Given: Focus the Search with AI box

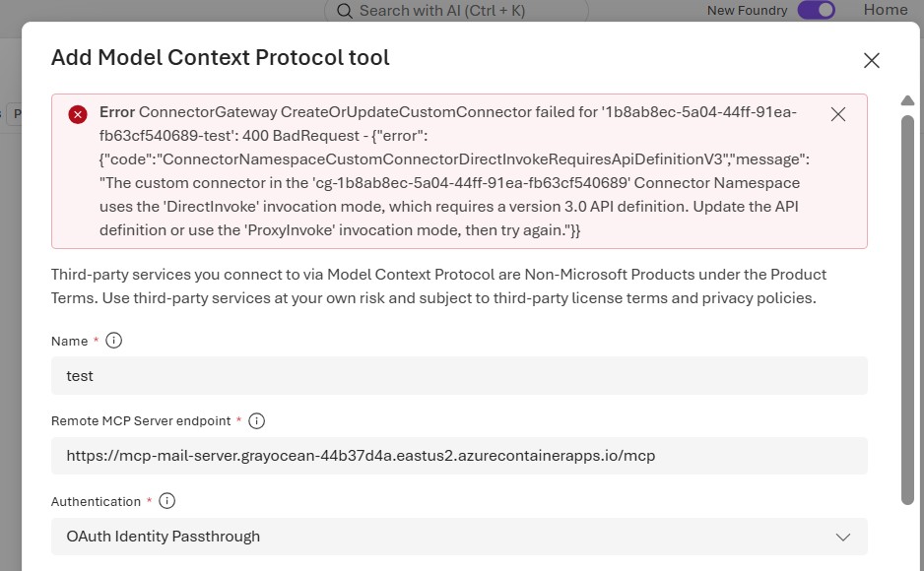Looking at the screenshot, I should (x=456, y=11).
